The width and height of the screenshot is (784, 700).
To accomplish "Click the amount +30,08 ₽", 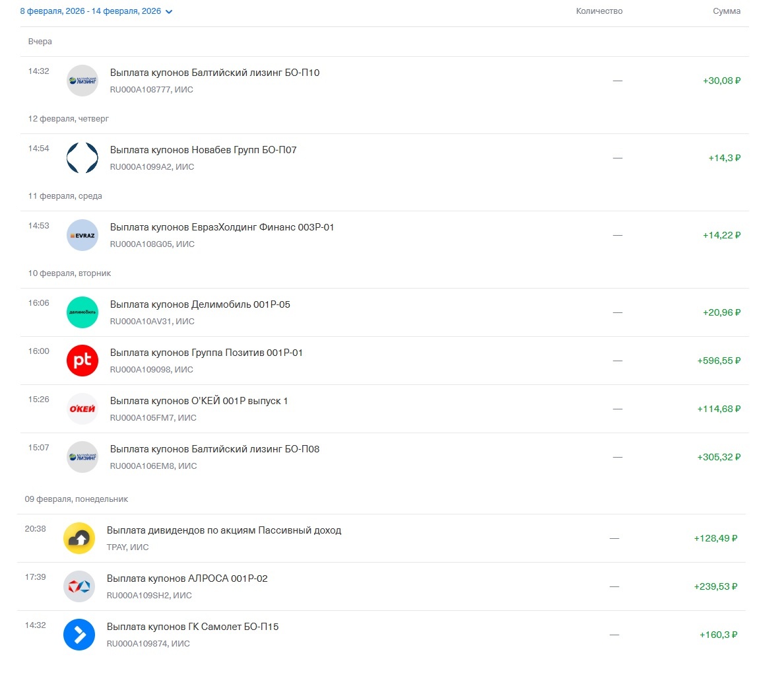I will 721,81.
